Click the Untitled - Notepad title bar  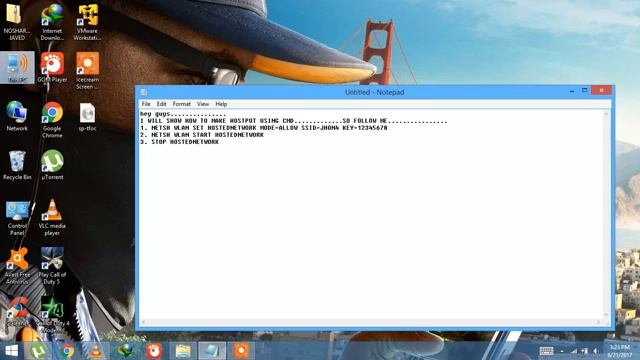click(x=374, y=92)
